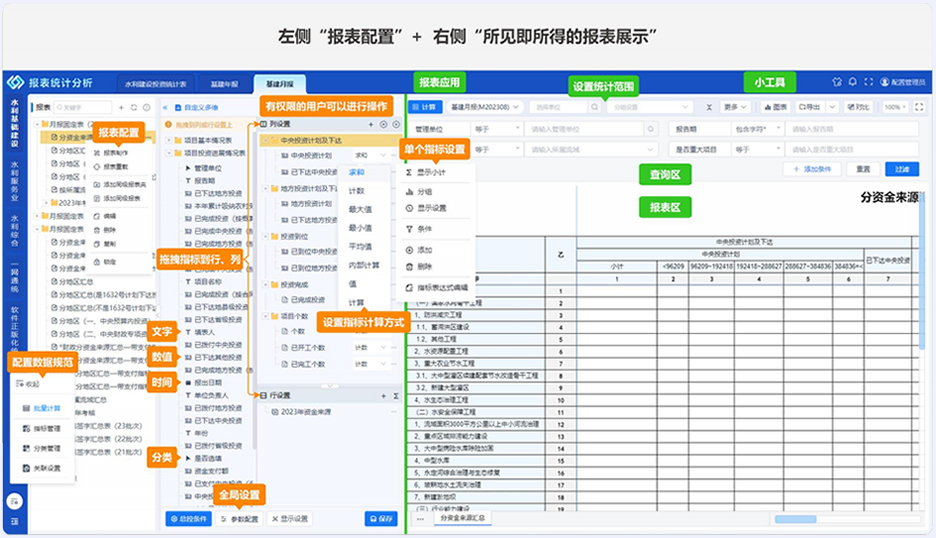This screenshot has height=538, width=936.
Task: Open the 基建月报(M202308) period dropdown
Action: (x=484, y=106)
